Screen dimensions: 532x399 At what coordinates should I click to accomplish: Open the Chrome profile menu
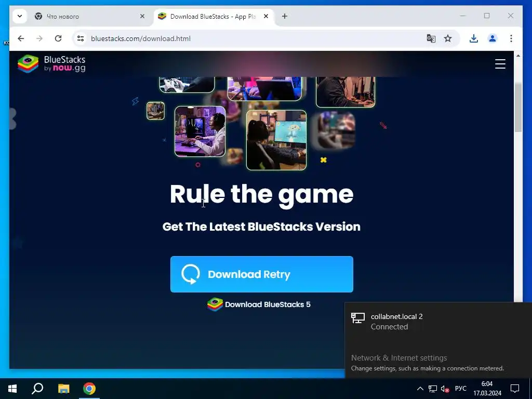(493, 38)
